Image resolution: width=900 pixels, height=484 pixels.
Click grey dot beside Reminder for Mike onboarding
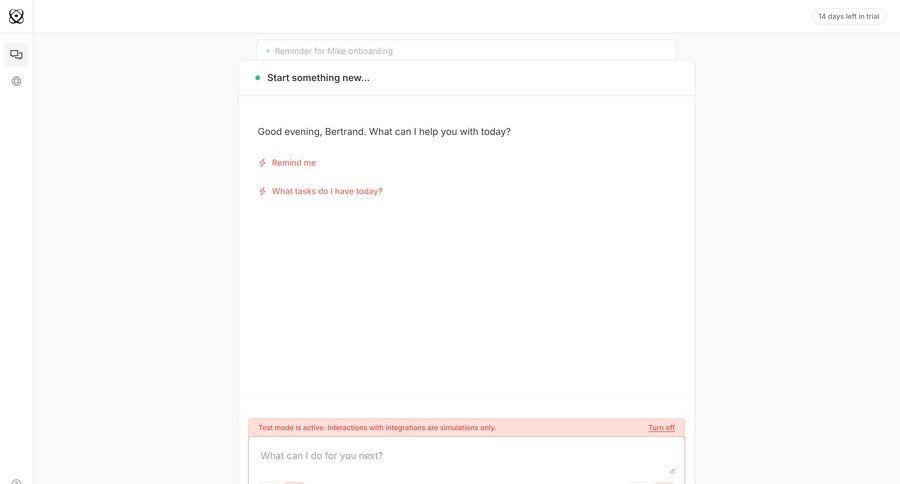pyautogui.click(x=268, y=51)
